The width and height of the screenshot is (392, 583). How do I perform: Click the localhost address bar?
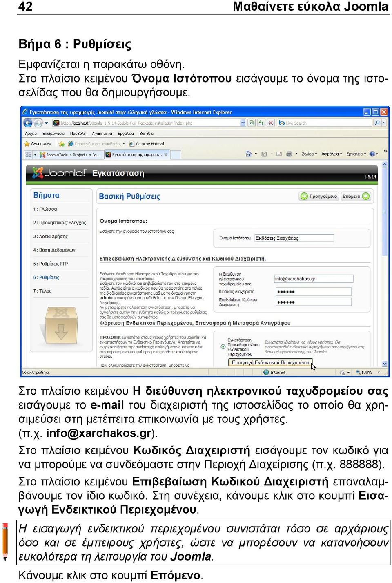(146, 123)
